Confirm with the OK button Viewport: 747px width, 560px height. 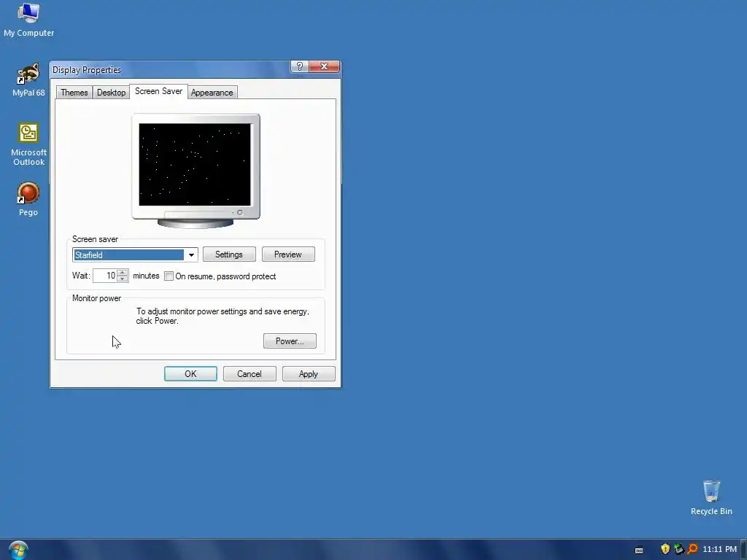coord(190,374)
